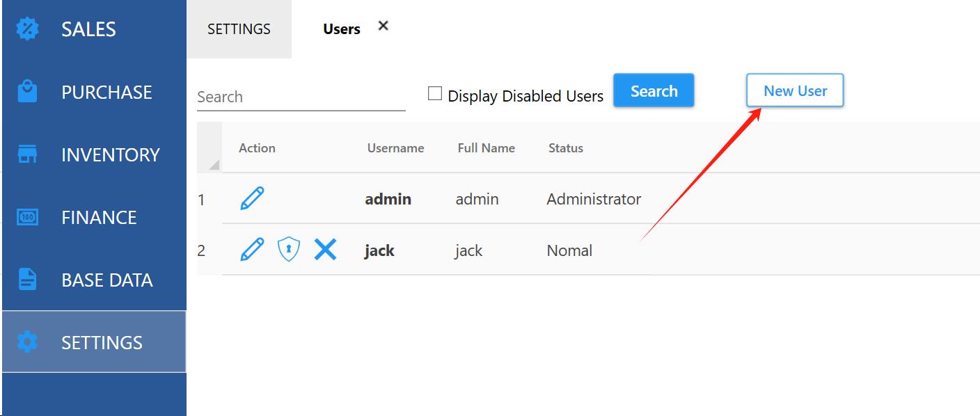Open the Base Data document icon
This screenshot has height=416, width=980.
click(27, 280)
